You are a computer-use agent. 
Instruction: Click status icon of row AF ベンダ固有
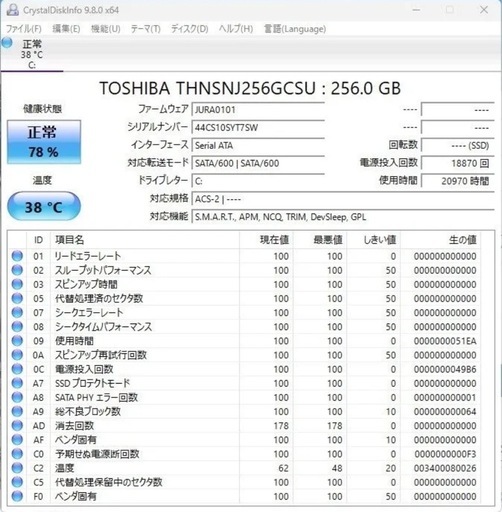(x=17, y=440)
